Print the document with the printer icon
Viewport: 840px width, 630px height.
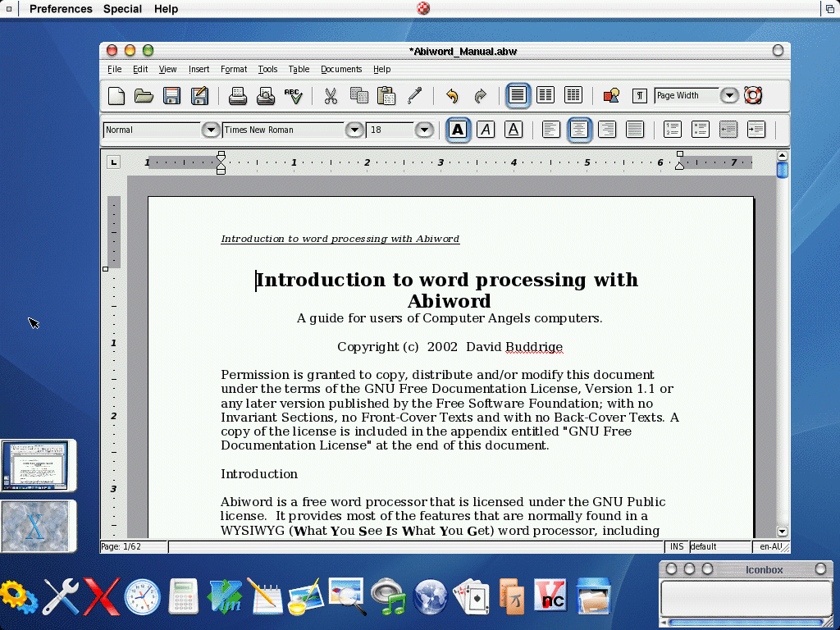238,96
